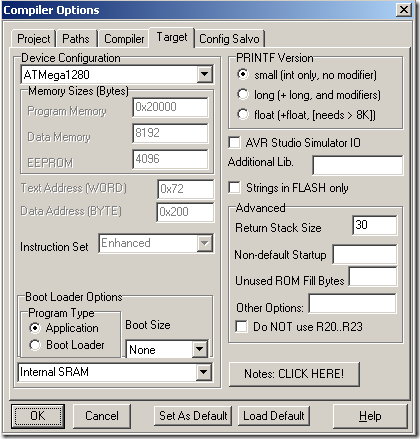The height and width of the screenshot is (439, 420).
Task: Open Help for compiler options
Action: [370, 416]
